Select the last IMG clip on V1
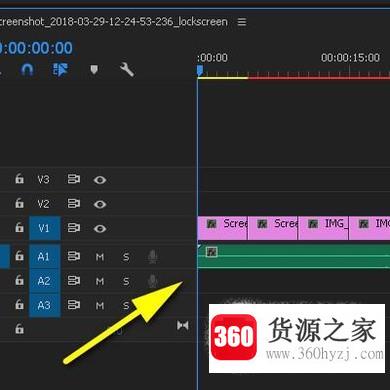The width and height of the screenshot is (390, 390). pyautogui.click(x=370, y=228)
